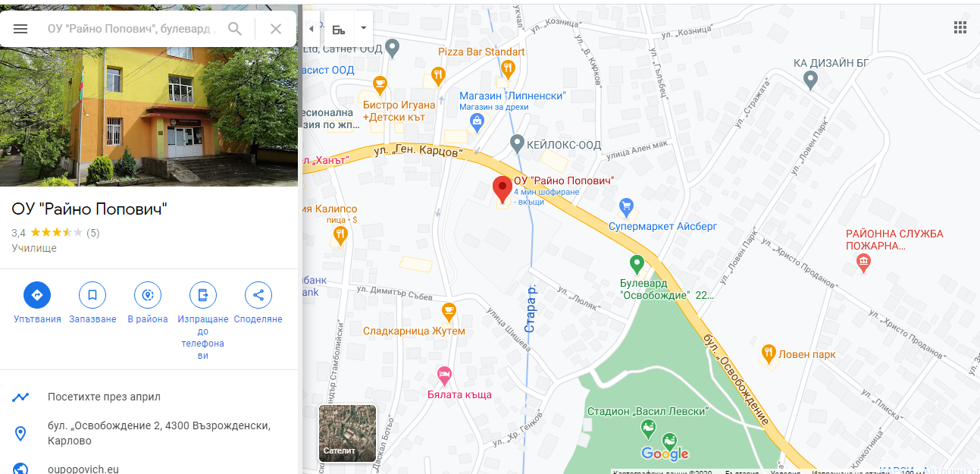Viewport: 980px width, 474px height.
Task: Clear the search with X icon
Action: [x=276, y=29]
